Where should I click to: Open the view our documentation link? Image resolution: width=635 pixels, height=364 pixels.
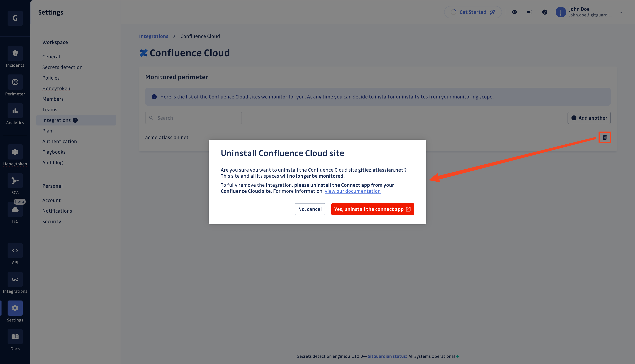click(352, 191)
